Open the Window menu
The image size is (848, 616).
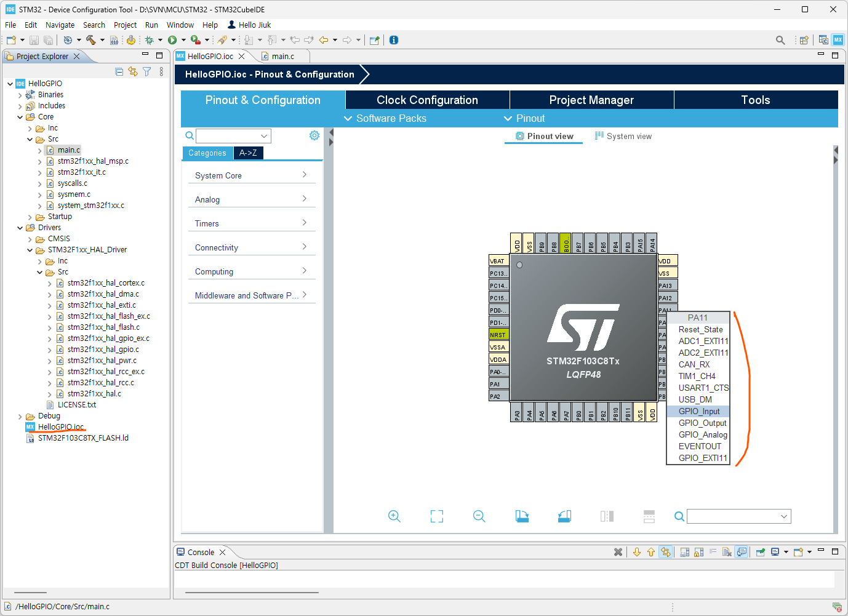[180, 25]
